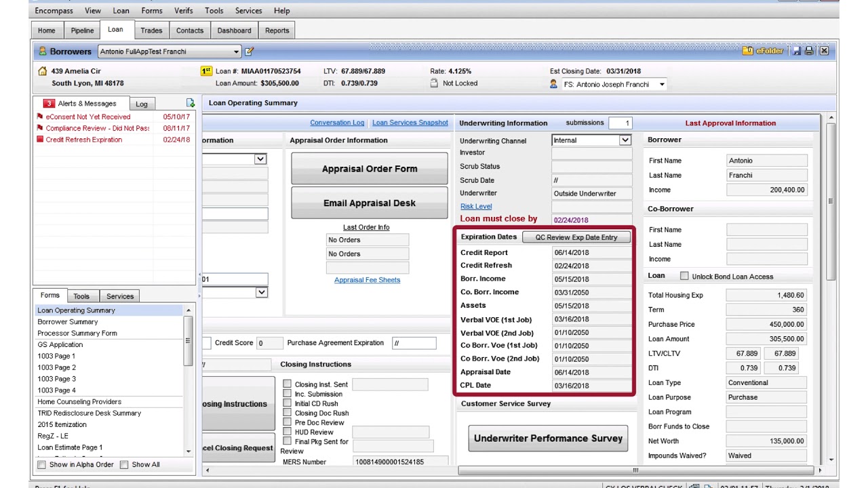The height and width of the screenshot is (488, 868).
Task: Check Pre Doc Review
Action: (x=288, y=422)
